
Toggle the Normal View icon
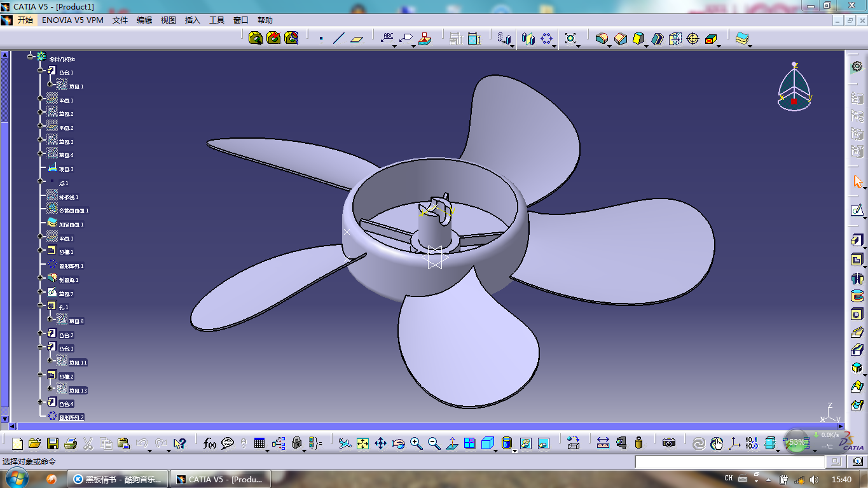[x=452, y=443]
